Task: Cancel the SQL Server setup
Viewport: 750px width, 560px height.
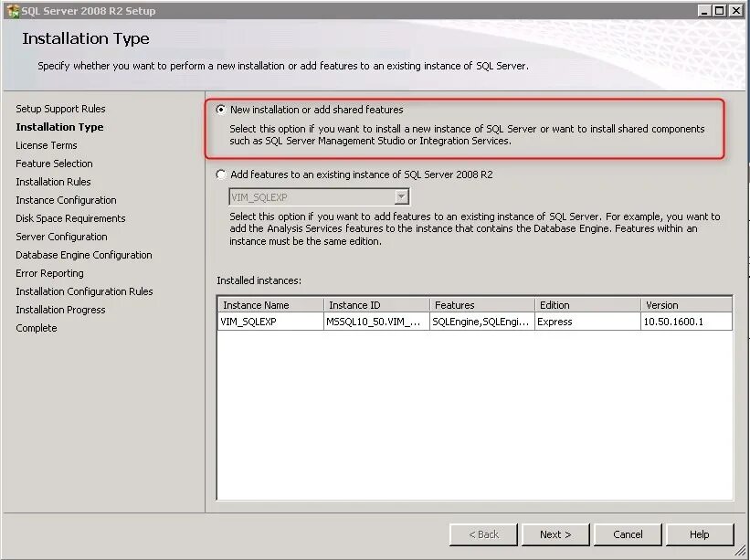Action: 628,534
